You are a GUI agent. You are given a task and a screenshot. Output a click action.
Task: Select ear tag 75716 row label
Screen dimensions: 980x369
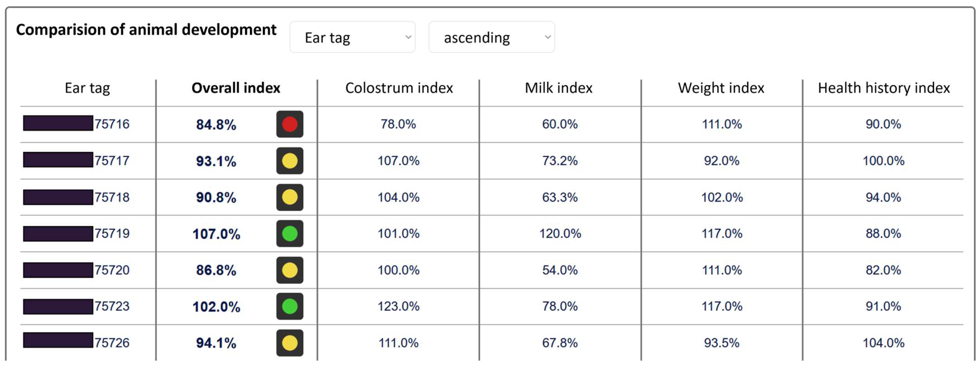(112, 124)
